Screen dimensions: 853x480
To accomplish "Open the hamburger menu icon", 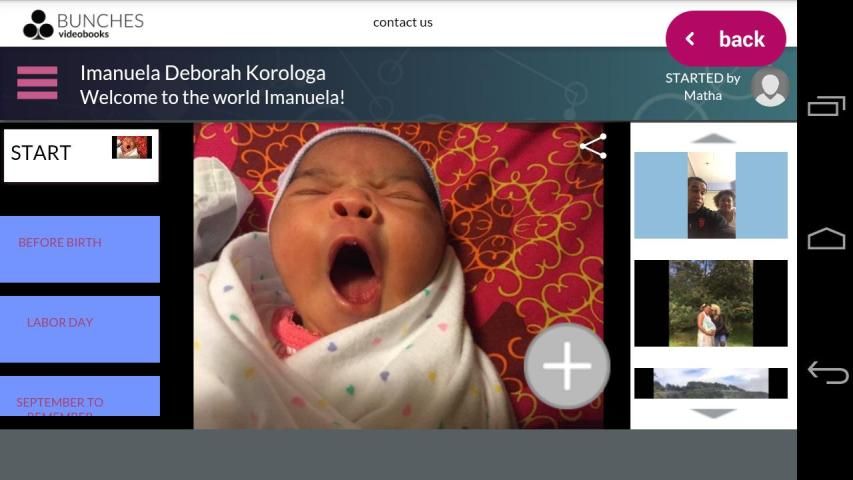I will click(x=37, y=83).
